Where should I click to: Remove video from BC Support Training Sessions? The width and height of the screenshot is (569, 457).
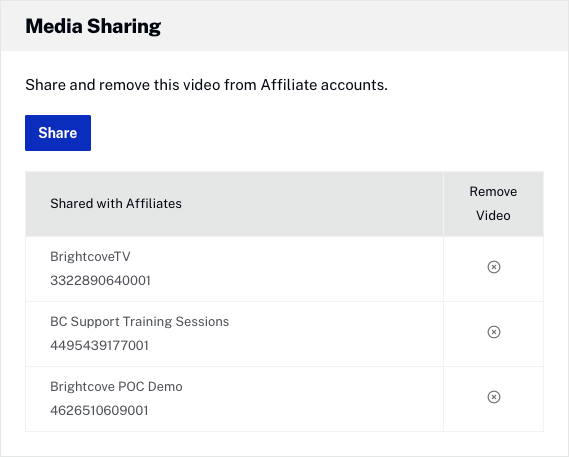coord(494,332)
